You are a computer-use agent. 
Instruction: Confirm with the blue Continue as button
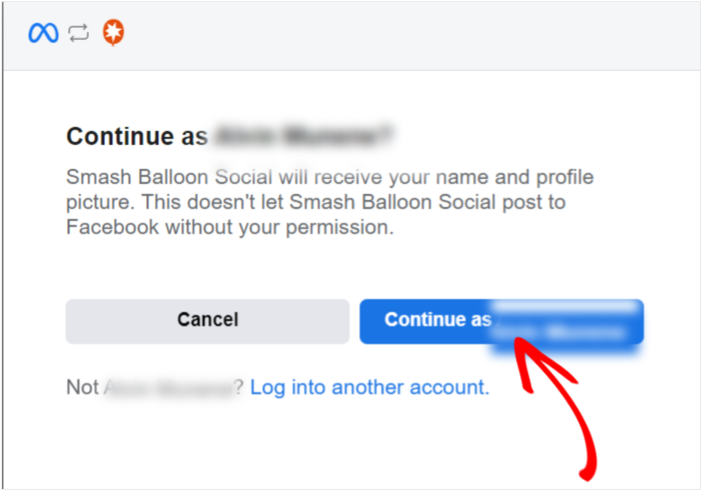437,320
